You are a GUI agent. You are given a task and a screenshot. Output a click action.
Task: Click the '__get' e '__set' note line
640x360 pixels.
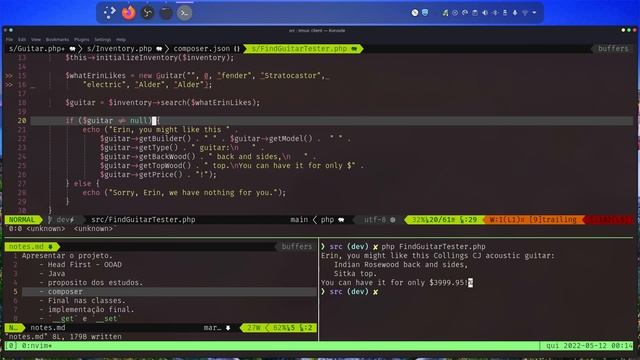(80, 318)
